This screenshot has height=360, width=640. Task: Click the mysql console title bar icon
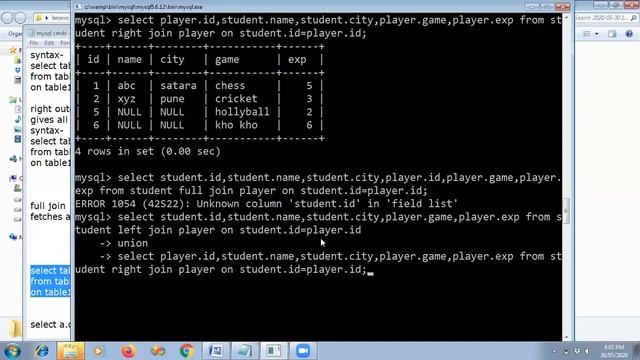78,7
